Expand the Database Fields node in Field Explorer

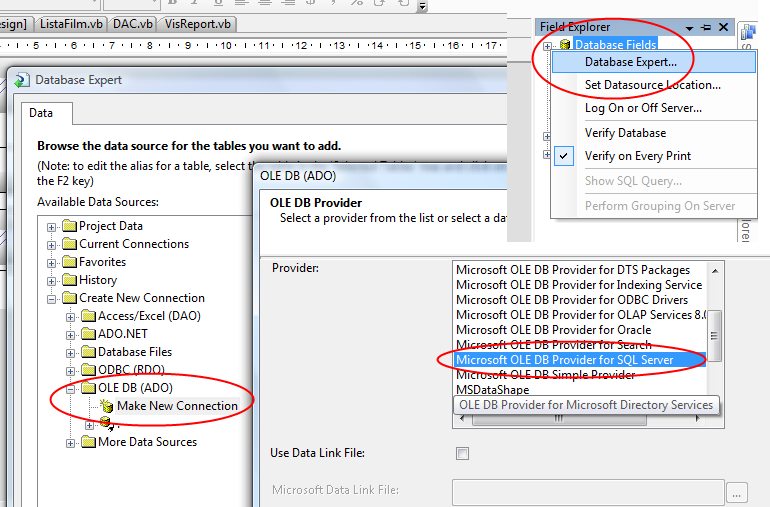[547, 46]
